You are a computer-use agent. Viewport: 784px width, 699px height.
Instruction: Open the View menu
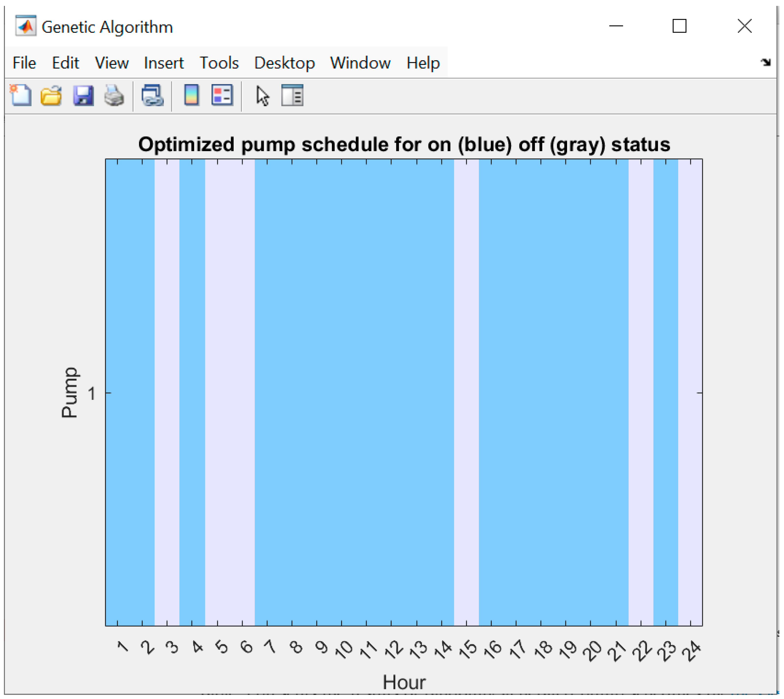coord(112,62)
